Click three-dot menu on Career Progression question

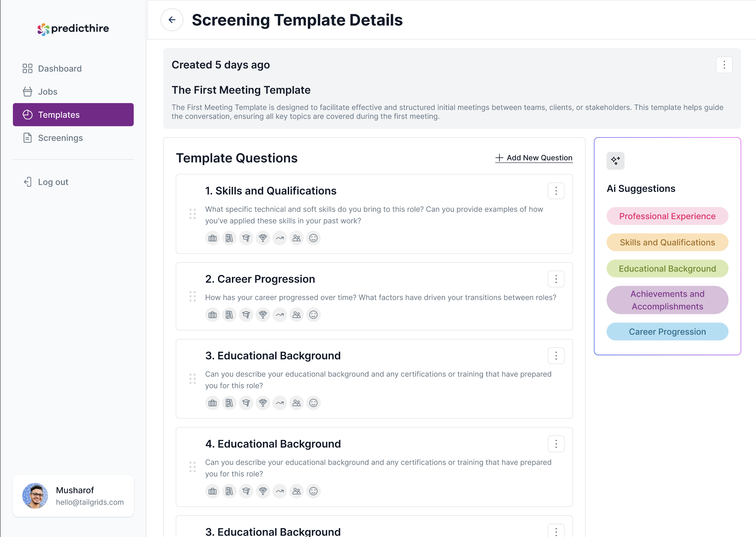pyautogui.click(x=556, y=279)
